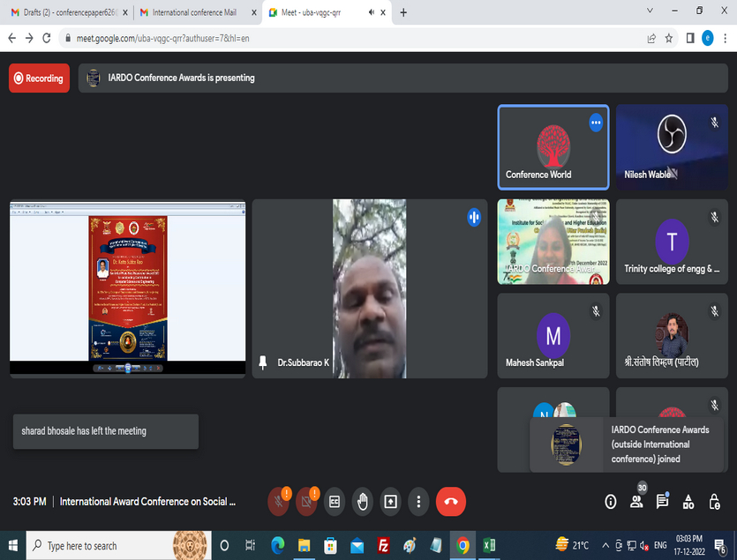Viewport: 737px width, 560px height.
Task: Open the tab search dropdown arrow
Action: point(650,11)
